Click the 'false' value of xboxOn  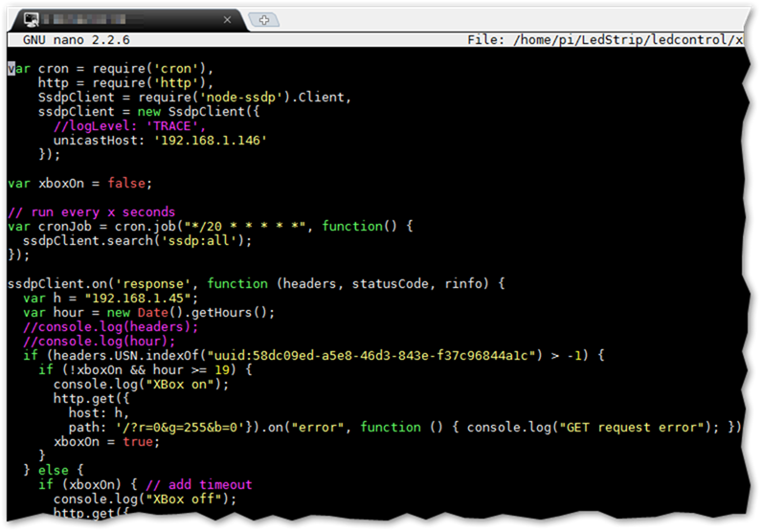[128, 183]
